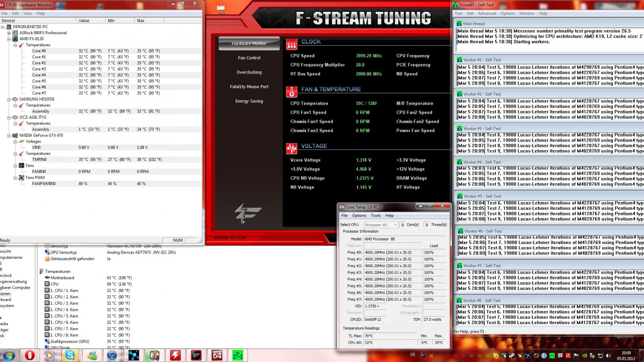Image resolution: width=644 pixels, height=362 pixels.
Task: Click the volume speaker tray icon
Action: click(609, 356)
